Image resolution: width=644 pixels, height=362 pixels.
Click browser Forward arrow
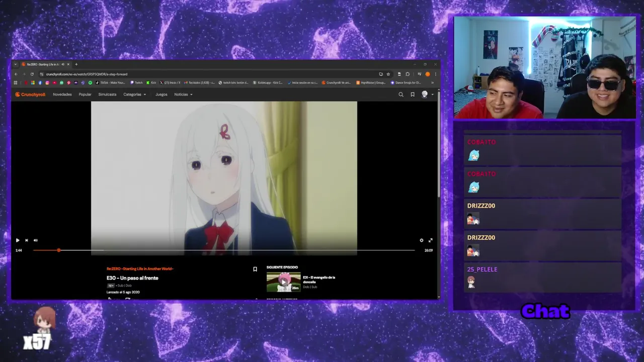click(24, 74)
